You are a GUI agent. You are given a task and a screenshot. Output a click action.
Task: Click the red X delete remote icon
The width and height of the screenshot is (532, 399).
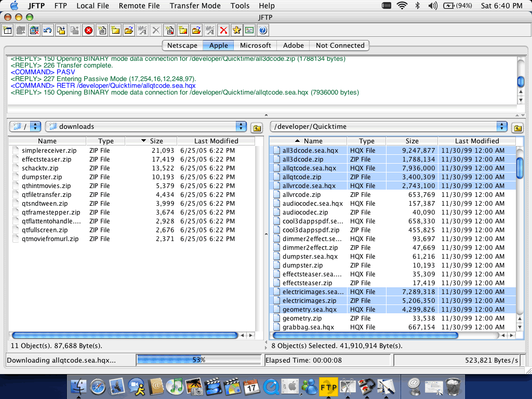point(223,31)
